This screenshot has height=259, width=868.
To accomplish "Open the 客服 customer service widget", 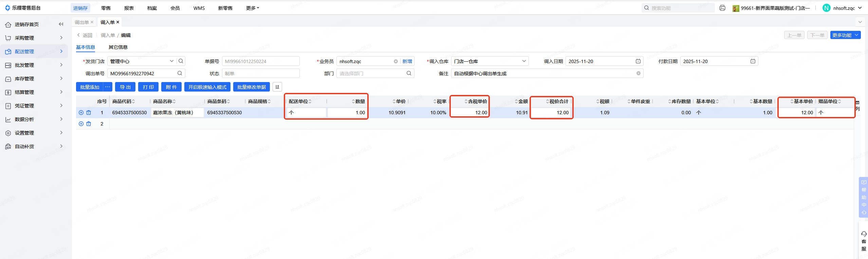I will [864, 241].
